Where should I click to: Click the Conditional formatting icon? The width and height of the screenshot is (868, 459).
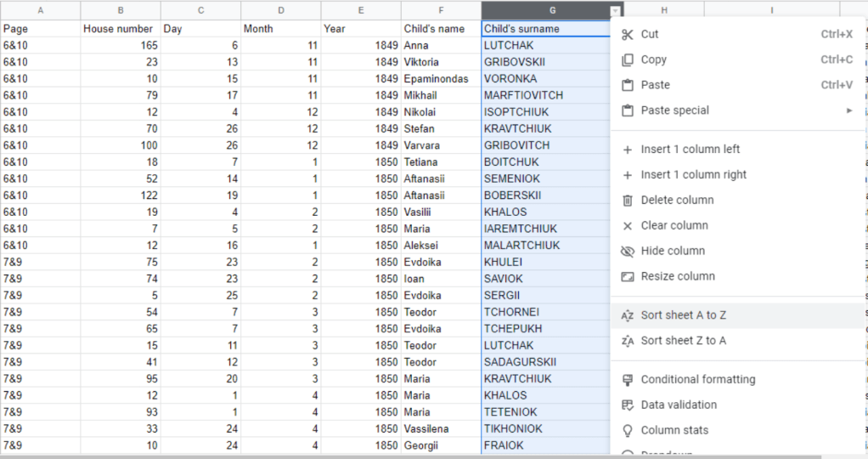coord(628,380)
